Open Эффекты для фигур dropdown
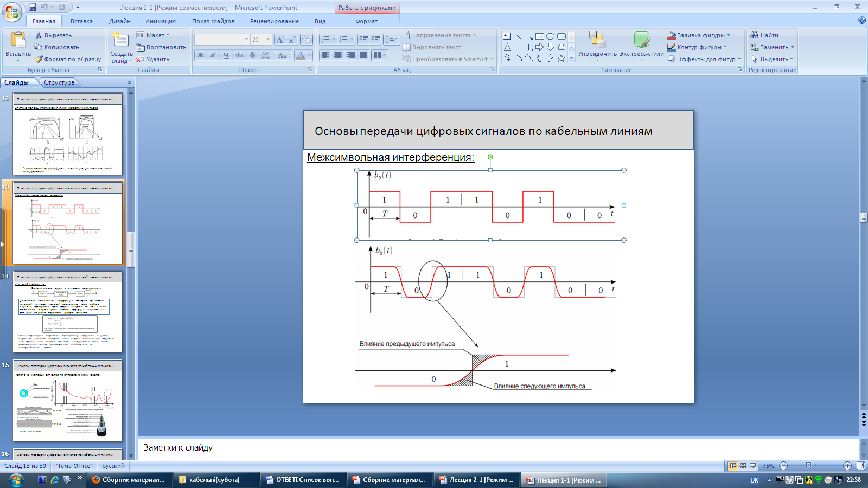The height and width of the screenshot is (488, 868). (x=704, y=59)
